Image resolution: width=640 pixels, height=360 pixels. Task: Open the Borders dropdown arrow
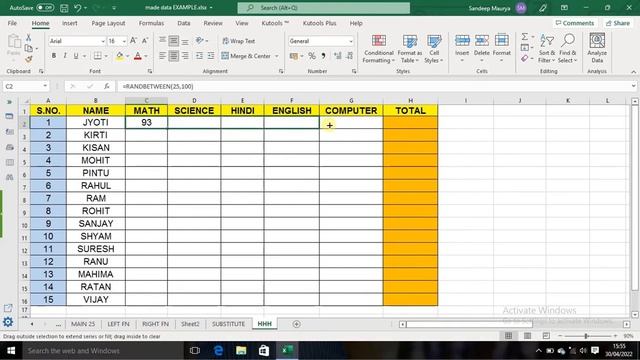pos(106,56)
